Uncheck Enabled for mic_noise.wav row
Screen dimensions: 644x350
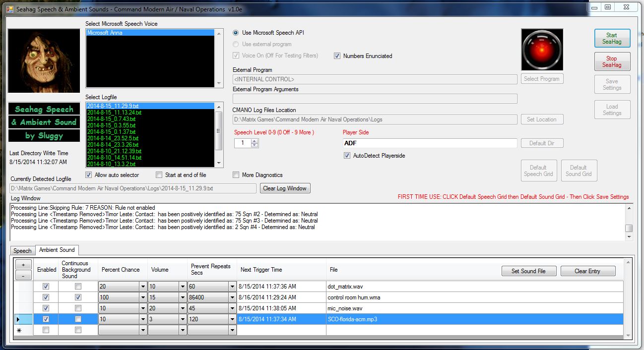coord(46,308)
